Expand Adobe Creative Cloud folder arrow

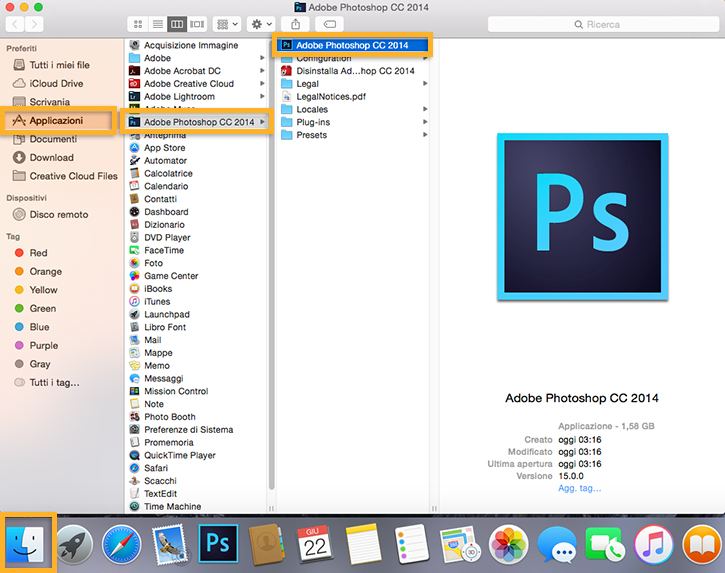262,84
